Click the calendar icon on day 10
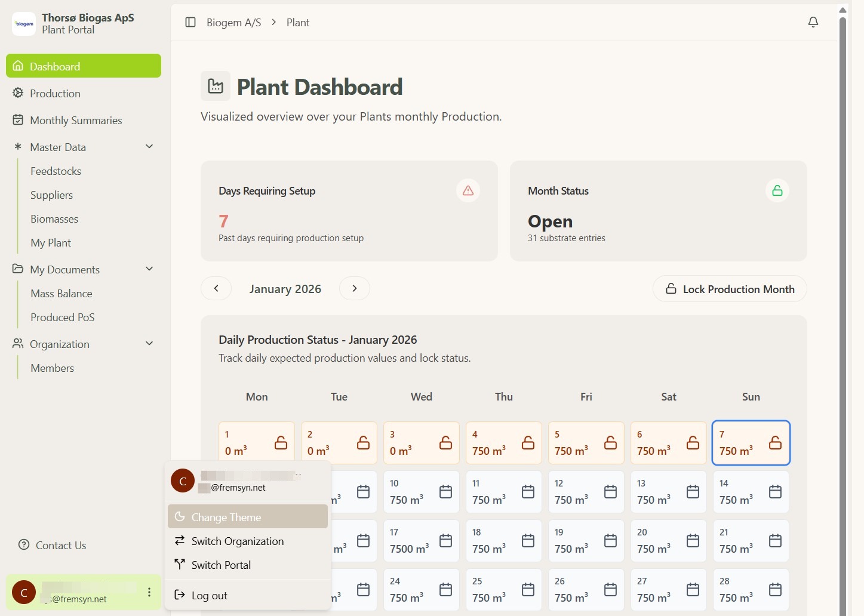Image resolution: width=864 pixels, height=616 pixels. [445, 492]
